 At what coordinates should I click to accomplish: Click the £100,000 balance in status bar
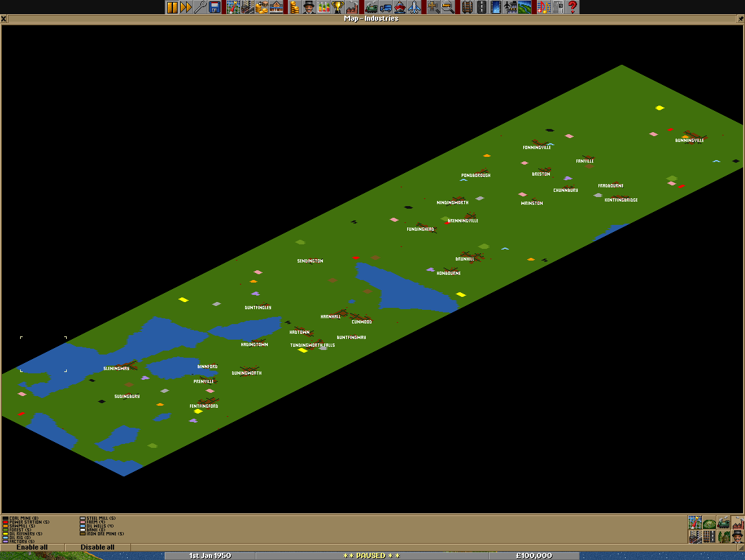click(534, 555)
